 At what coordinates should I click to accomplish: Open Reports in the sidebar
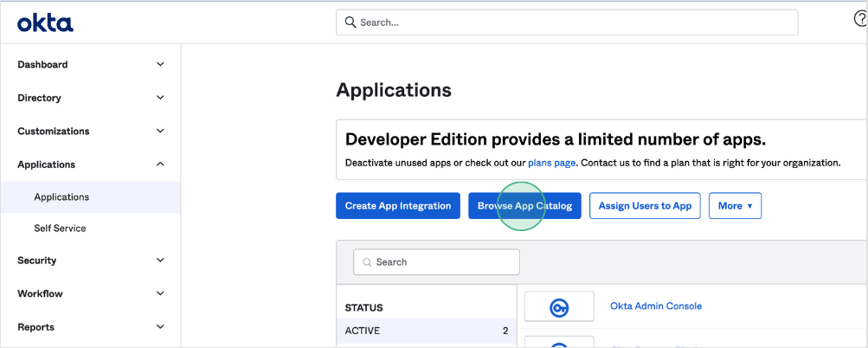(36, 327)
